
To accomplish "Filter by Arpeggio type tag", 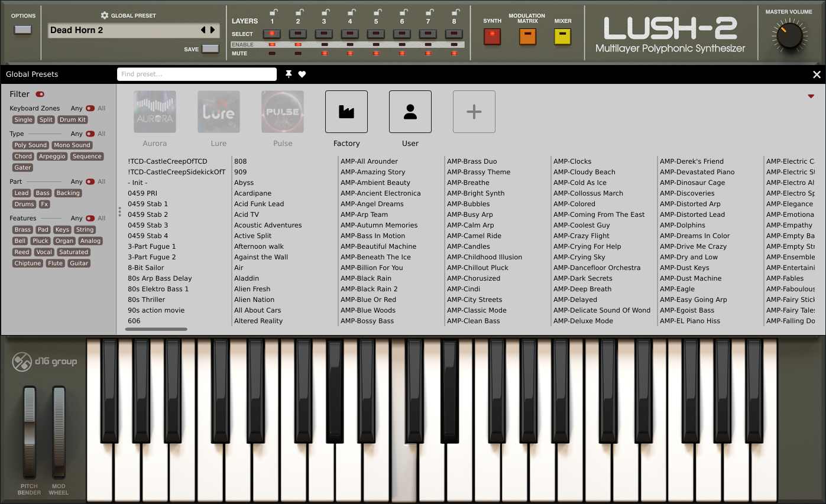I will pos(52,156).
